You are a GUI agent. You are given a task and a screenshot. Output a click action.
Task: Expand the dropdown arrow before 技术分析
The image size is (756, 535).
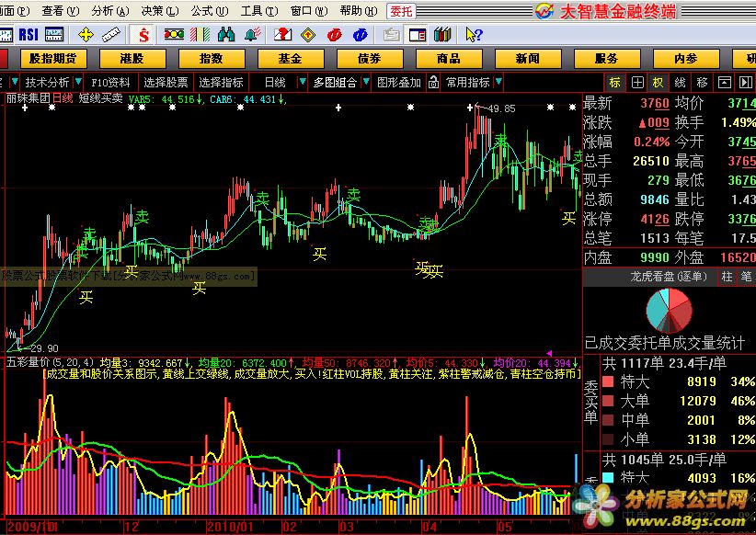(15, 82)
